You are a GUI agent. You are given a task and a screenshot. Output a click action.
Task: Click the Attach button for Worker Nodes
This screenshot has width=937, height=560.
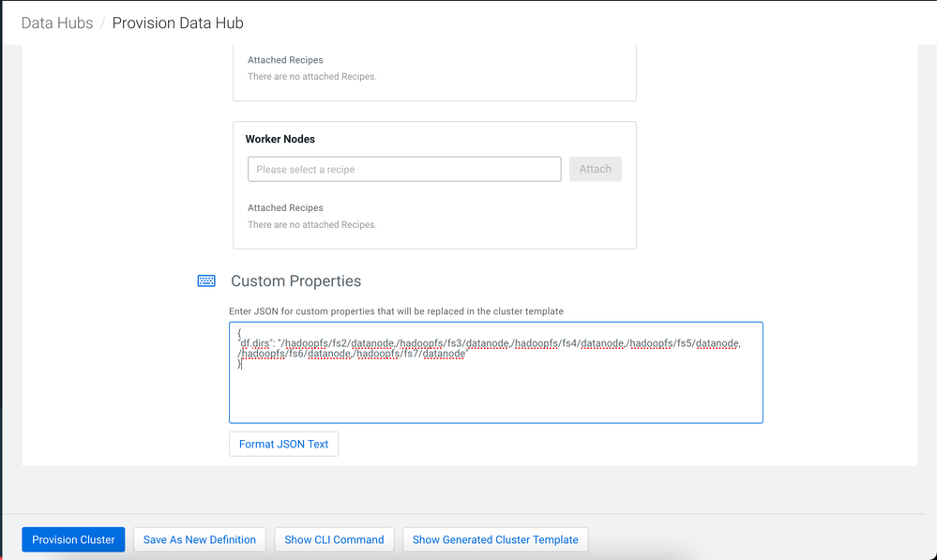(595, 169)
